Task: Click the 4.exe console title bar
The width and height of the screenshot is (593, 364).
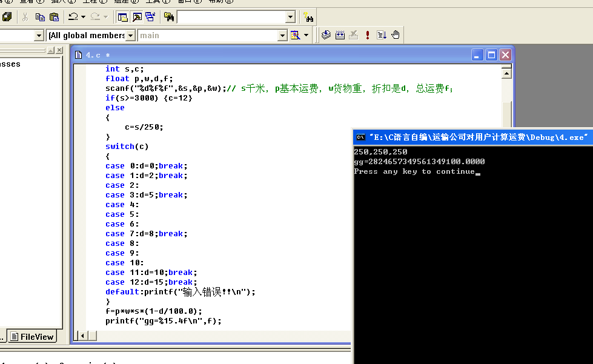Action: coord(473,137)
